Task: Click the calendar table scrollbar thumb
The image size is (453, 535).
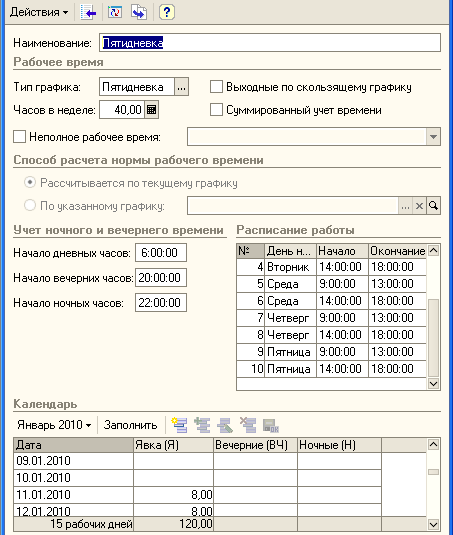Action: [x=433, y=472]
